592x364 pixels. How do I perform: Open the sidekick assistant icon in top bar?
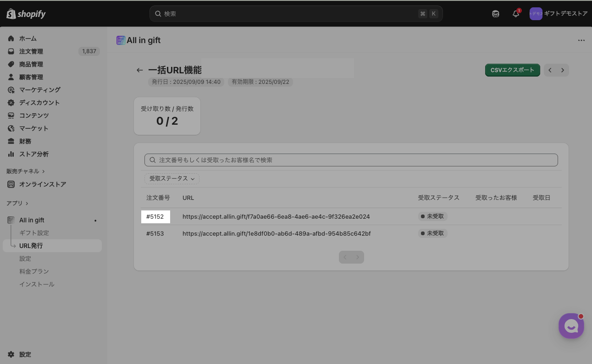click(496, 14)
